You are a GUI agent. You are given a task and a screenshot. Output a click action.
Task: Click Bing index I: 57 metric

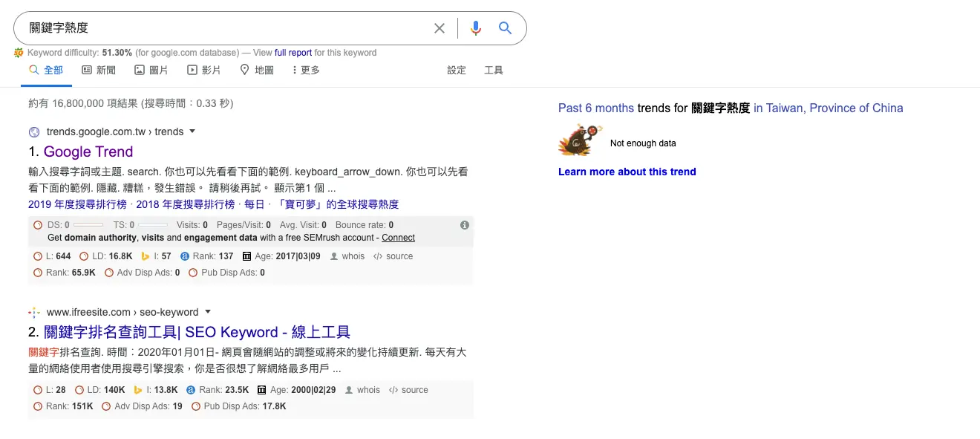(156, 256)
